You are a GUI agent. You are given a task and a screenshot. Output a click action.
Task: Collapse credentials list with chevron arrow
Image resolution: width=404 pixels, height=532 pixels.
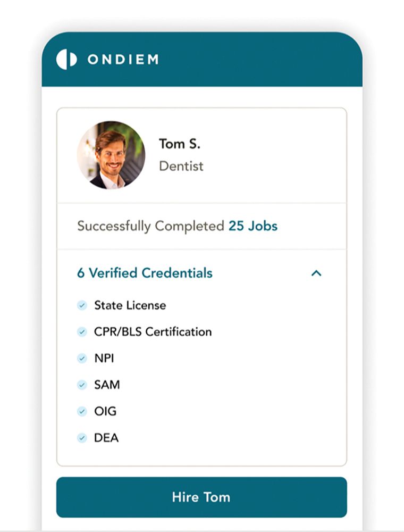pos(316,273)
